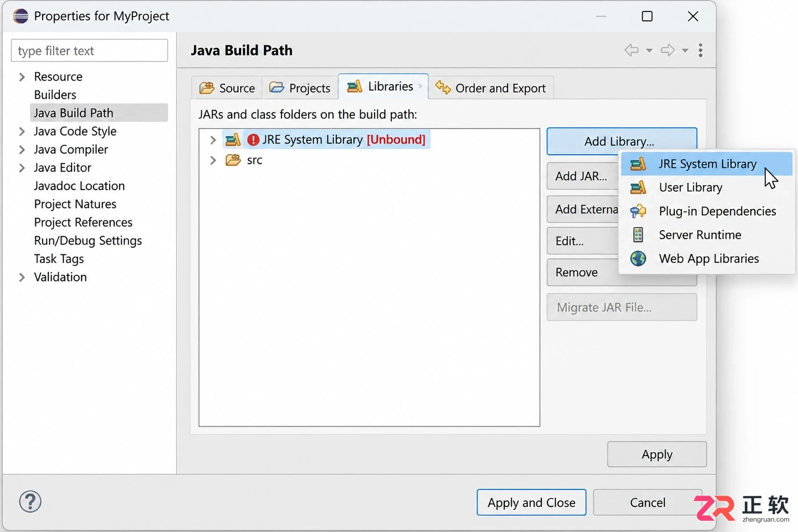The image size is (798, 532).
Task: Switch to the Source tab
Action: click(227, 88)
